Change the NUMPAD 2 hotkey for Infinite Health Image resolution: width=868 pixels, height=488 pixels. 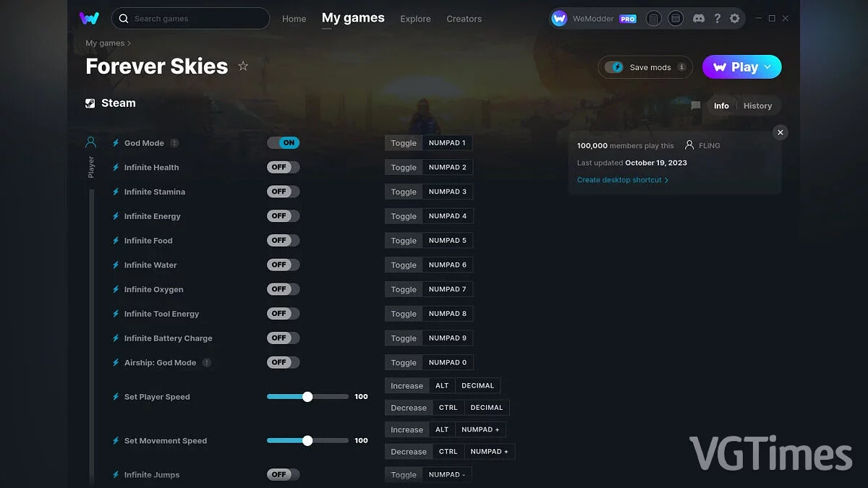click(447, 167)
